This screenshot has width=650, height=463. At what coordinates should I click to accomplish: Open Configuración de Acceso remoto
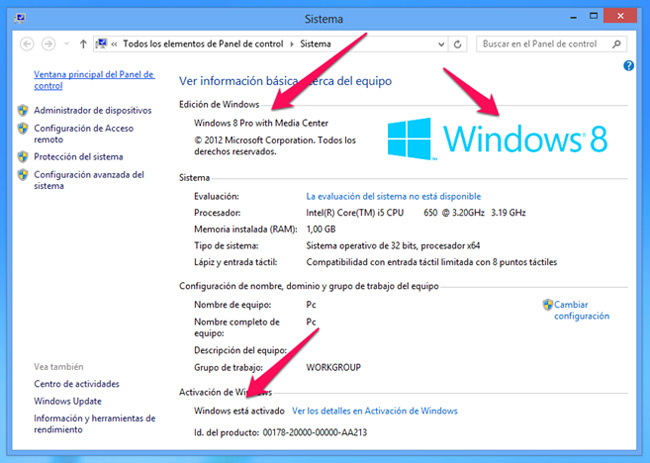(x=84, y=133)
